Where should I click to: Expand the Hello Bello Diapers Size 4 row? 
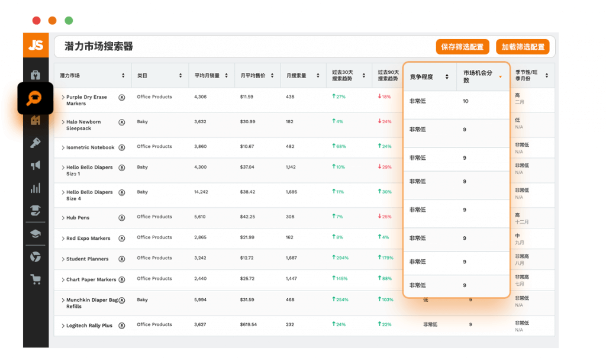[63, 192]
